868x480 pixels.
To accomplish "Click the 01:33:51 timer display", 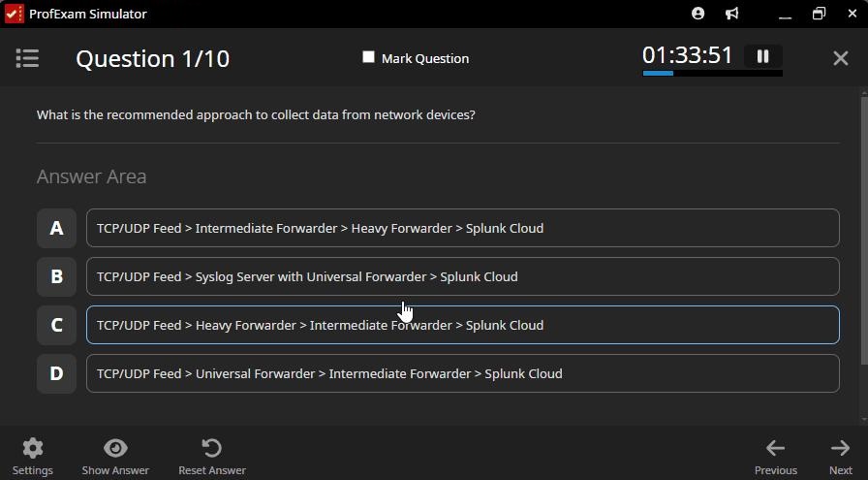I will [x=687, y=55].
